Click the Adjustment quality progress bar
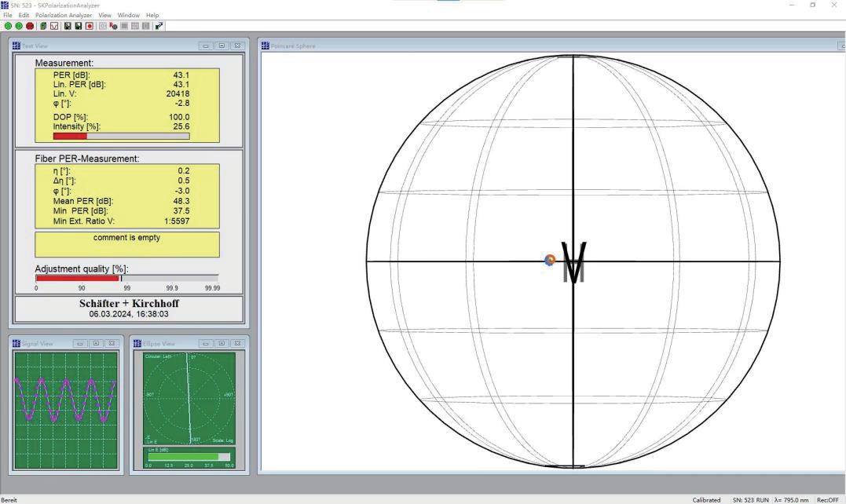This screenshot has width=846, height=504. click(126, 278)
